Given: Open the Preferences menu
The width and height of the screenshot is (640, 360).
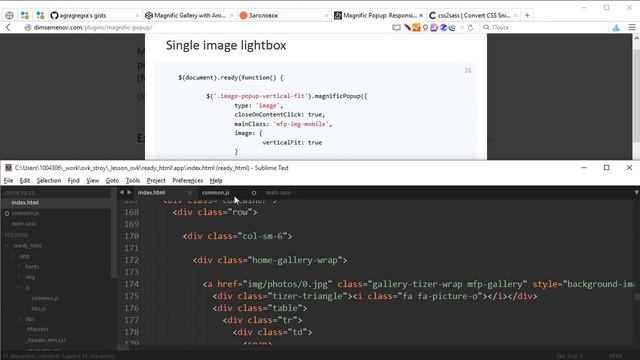Looking at the screenshot, I should tap(187, 180).
